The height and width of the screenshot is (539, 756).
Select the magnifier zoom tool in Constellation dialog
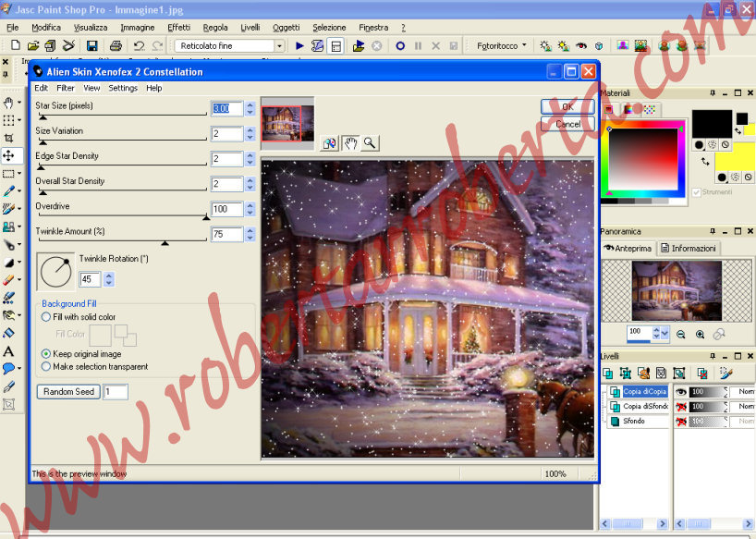click(x=370, y=142)
